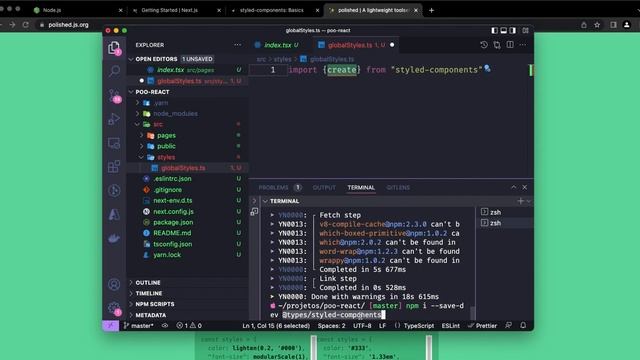The height and width of the screenshot is (360, 640).
Task: Click the Explorer more actions ellipsis
Action: [238, 45]
